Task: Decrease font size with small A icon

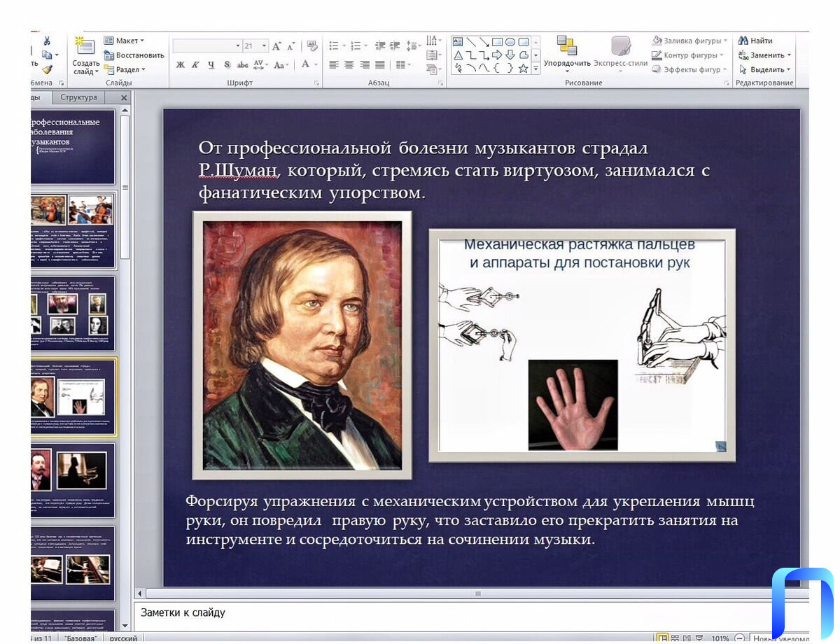Action: pyautogui.click(x=292, y=46)
